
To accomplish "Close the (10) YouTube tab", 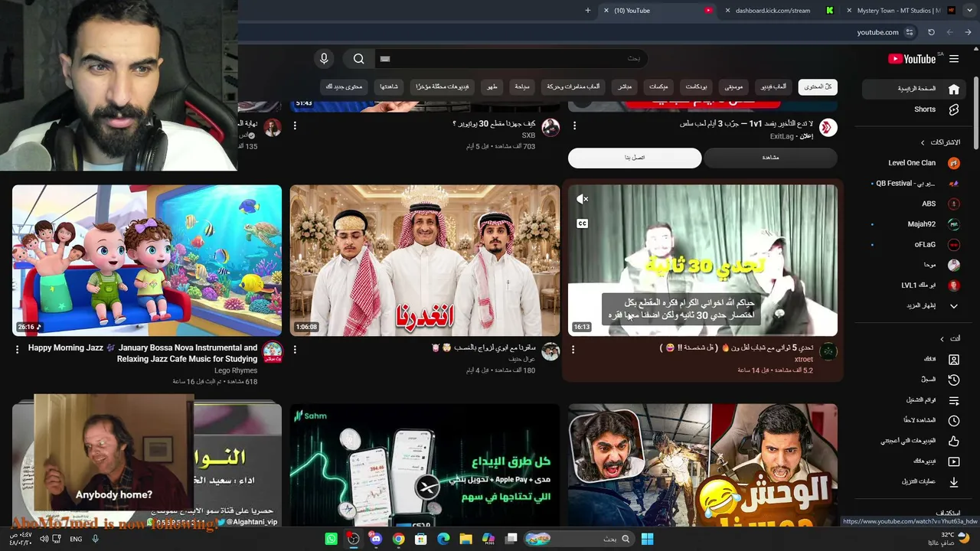I will click(x=606, y=11).
